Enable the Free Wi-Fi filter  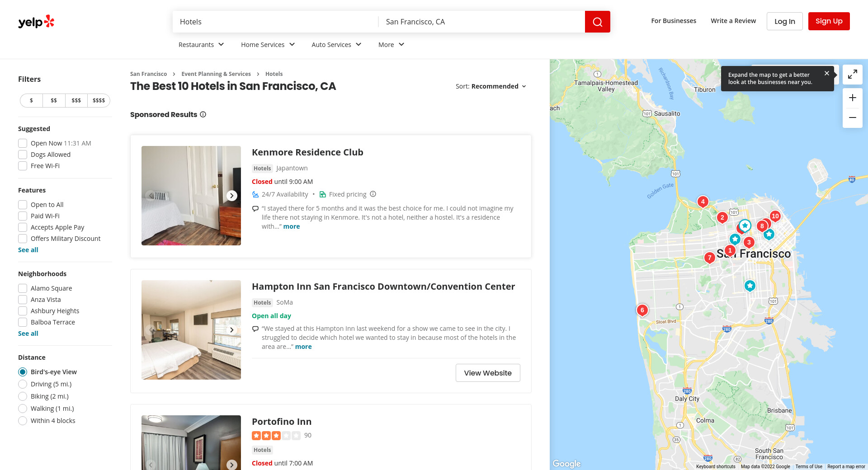pos(23,166)
